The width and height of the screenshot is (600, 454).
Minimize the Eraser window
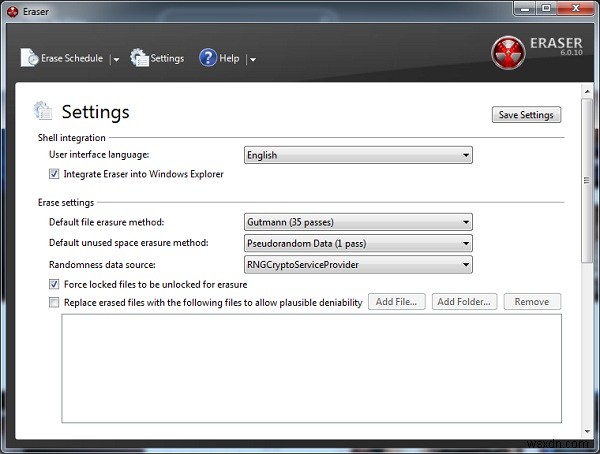[x=525, y=8]
